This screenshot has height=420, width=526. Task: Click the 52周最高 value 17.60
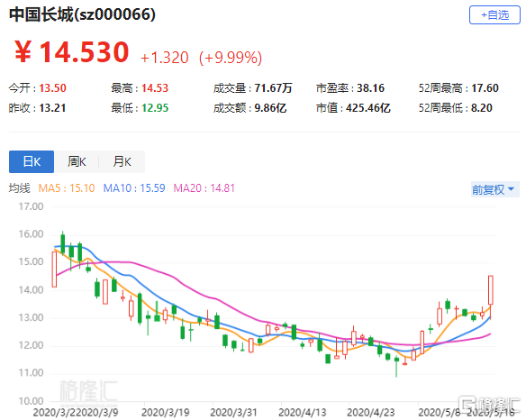point(485,88)
